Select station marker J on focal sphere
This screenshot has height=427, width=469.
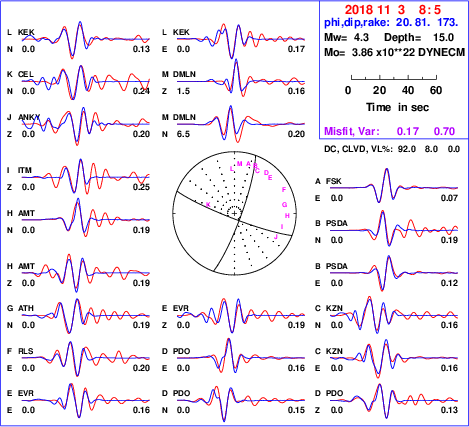point(276,237)
